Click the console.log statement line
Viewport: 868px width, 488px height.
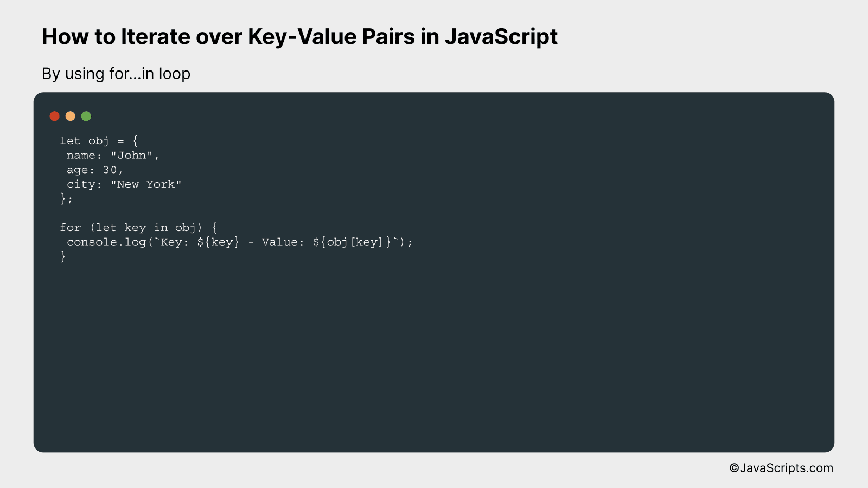pos(240,242)
